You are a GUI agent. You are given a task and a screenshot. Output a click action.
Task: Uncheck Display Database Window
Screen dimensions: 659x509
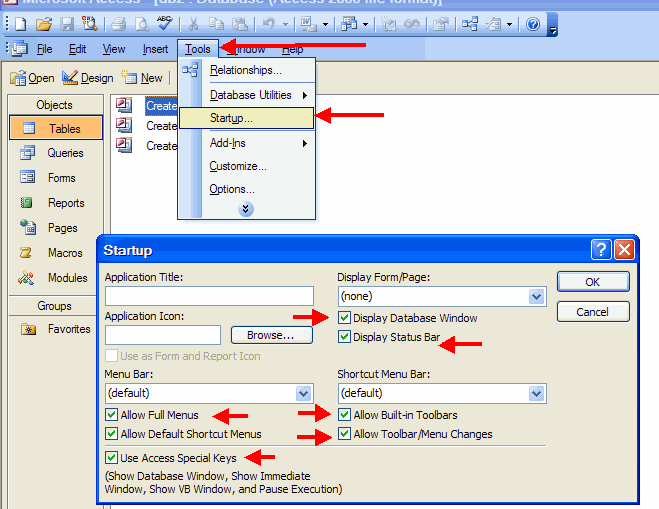point(344,317)
